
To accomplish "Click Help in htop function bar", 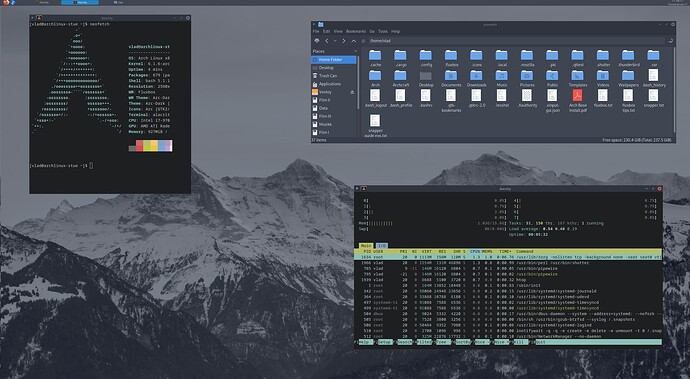I will coord(365,342).
